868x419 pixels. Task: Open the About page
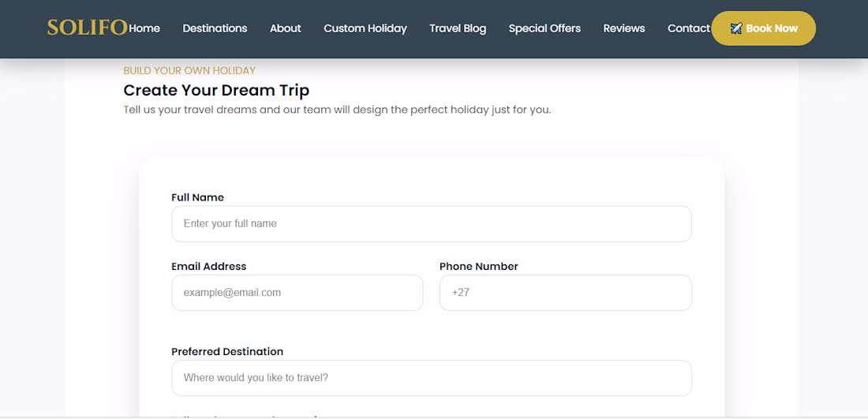coord(286,28)
